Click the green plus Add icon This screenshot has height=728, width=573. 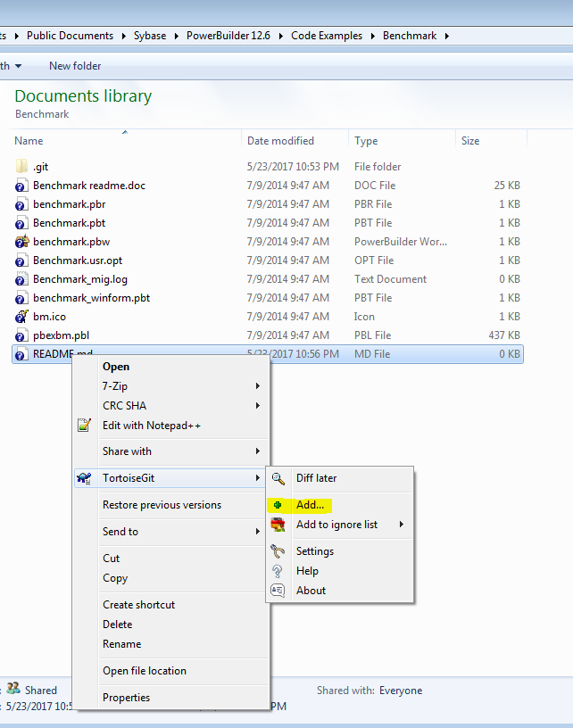(278, 505)
